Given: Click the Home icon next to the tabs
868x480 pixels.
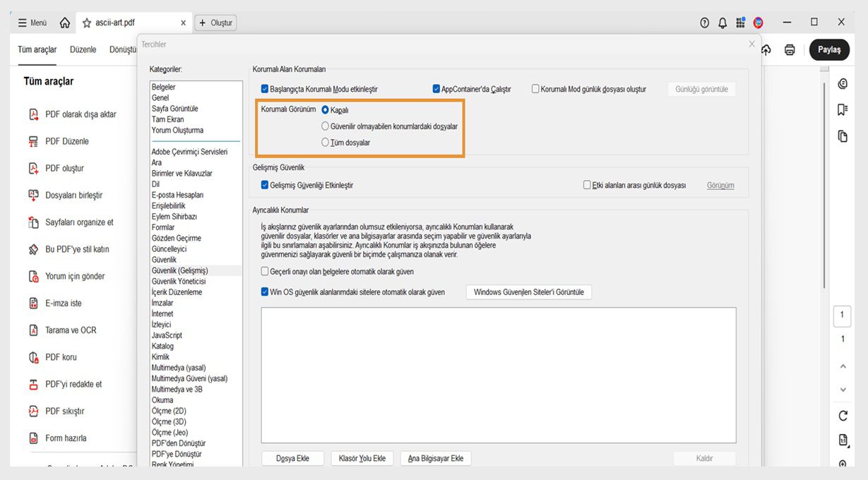Looking at the screenshot, I should pos(64,22).
